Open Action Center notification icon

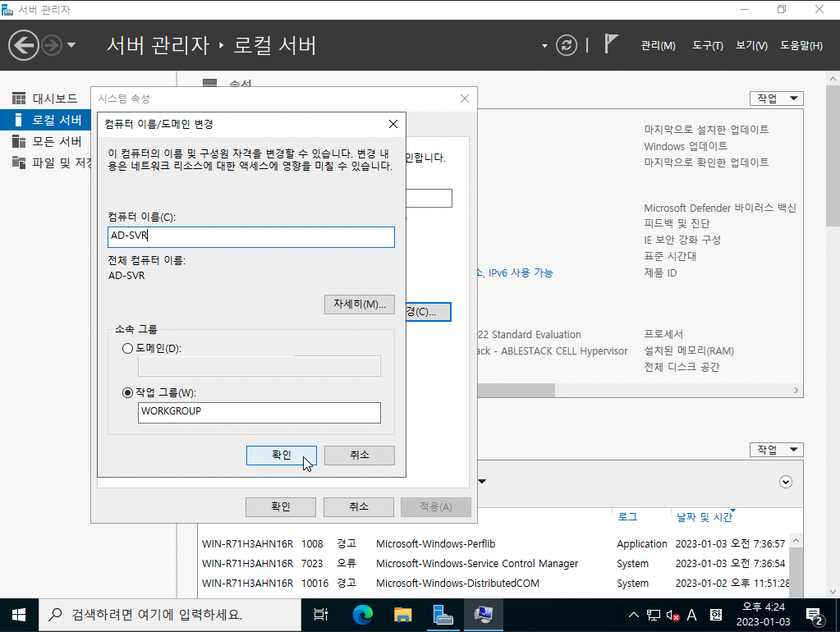(815, 616)
